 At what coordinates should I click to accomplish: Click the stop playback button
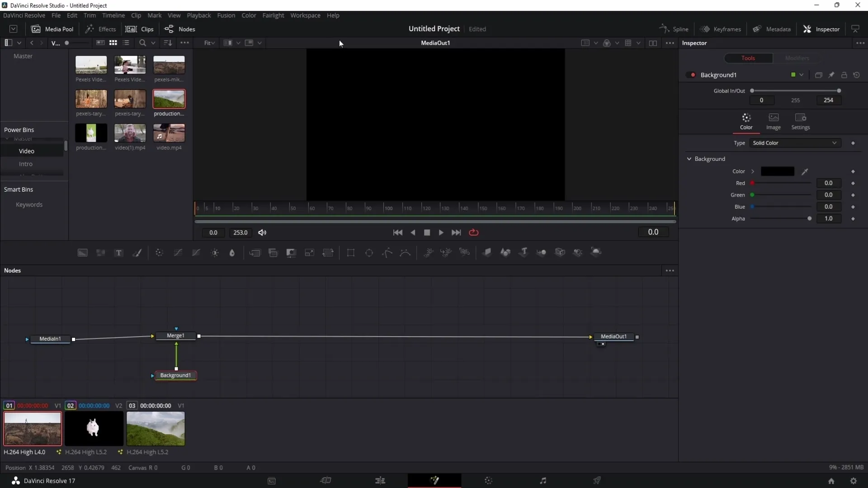click(427, 232)
